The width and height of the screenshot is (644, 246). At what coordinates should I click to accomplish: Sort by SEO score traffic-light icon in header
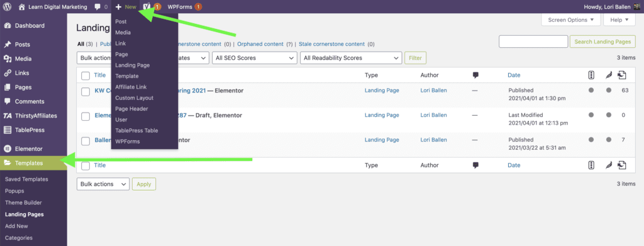pyautogui.click(x=591, y=75)
